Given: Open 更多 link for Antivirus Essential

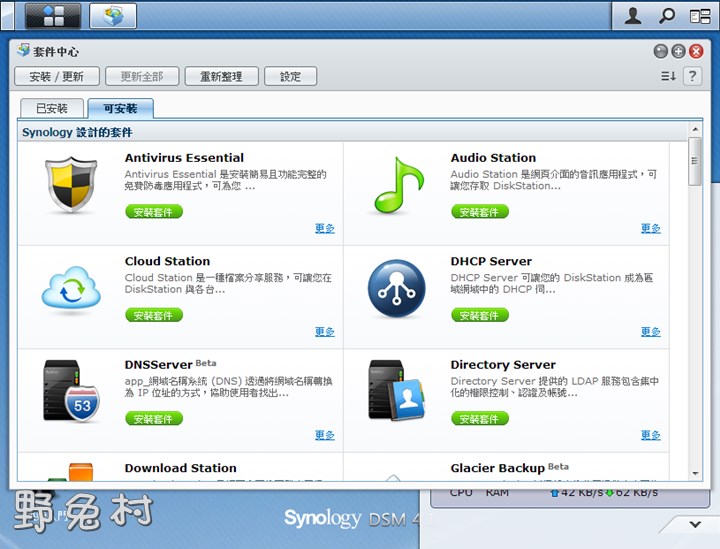Looking at the screenshot, I should click(x=325, y=228).
